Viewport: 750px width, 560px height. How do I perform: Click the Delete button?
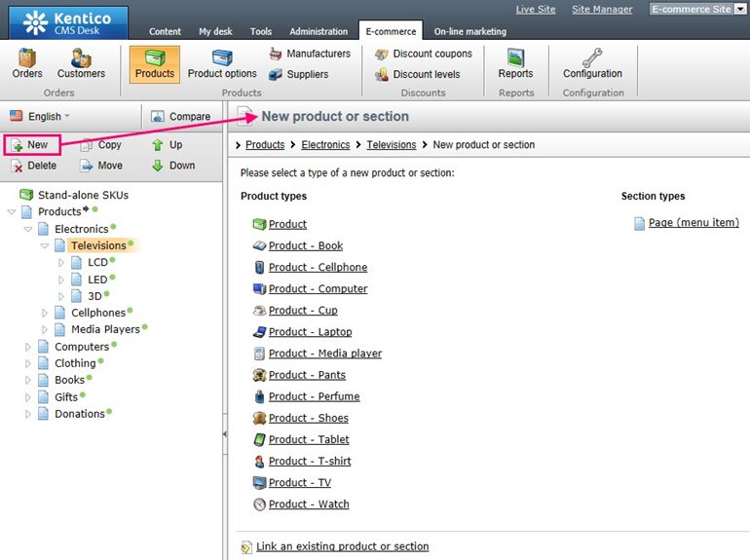(33, 166)
